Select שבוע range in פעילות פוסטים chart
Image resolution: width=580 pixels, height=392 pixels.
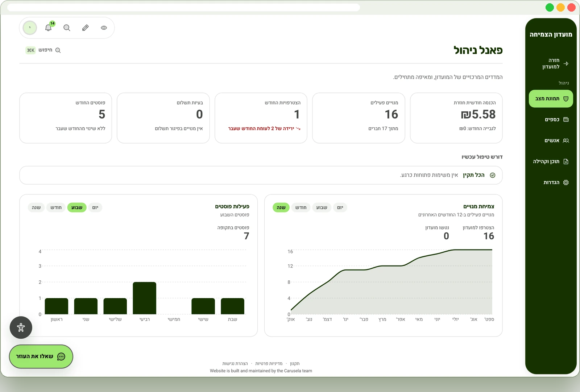coord(77,207)
